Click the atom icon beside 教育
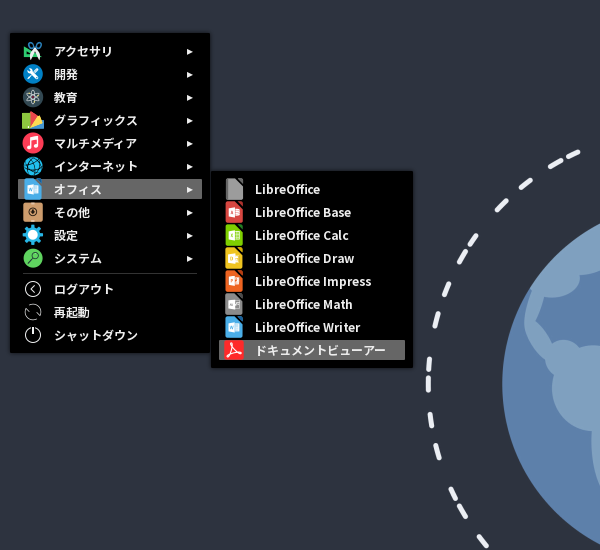 click(x=33, y=97)
